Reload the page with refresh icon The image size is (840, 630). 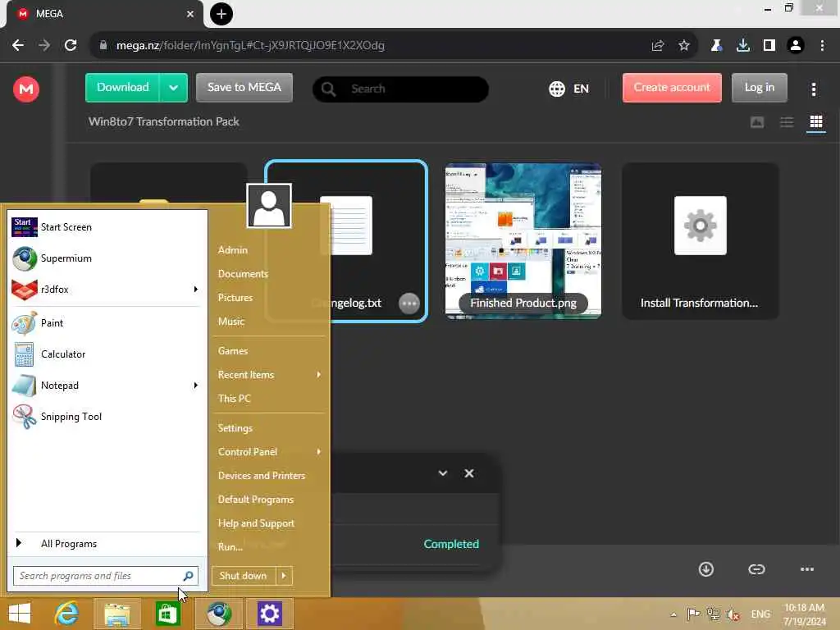[71, 46]
